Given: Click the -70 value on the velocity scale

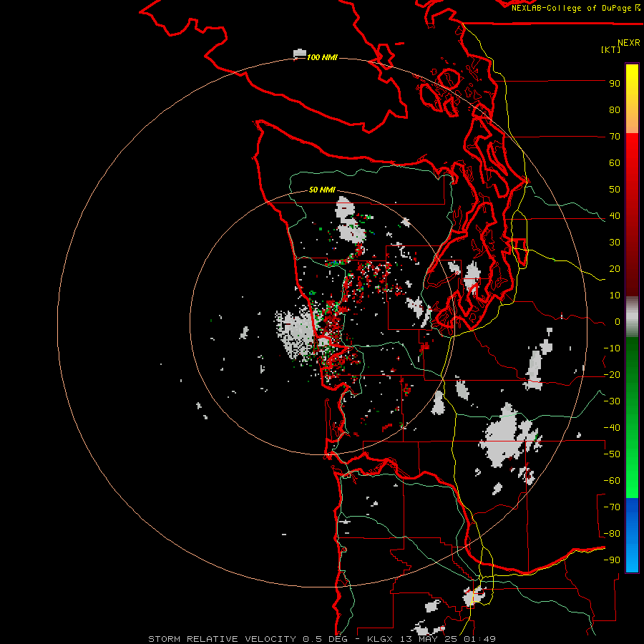Looking at the screenshot, I should pos(612,507).
